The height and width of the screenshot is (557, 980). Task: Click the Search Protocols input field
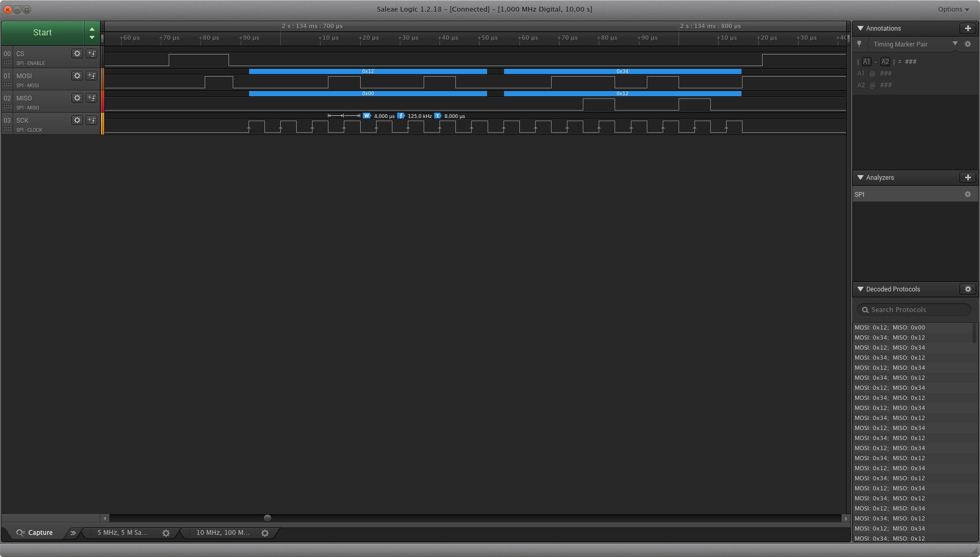point(914,309)
